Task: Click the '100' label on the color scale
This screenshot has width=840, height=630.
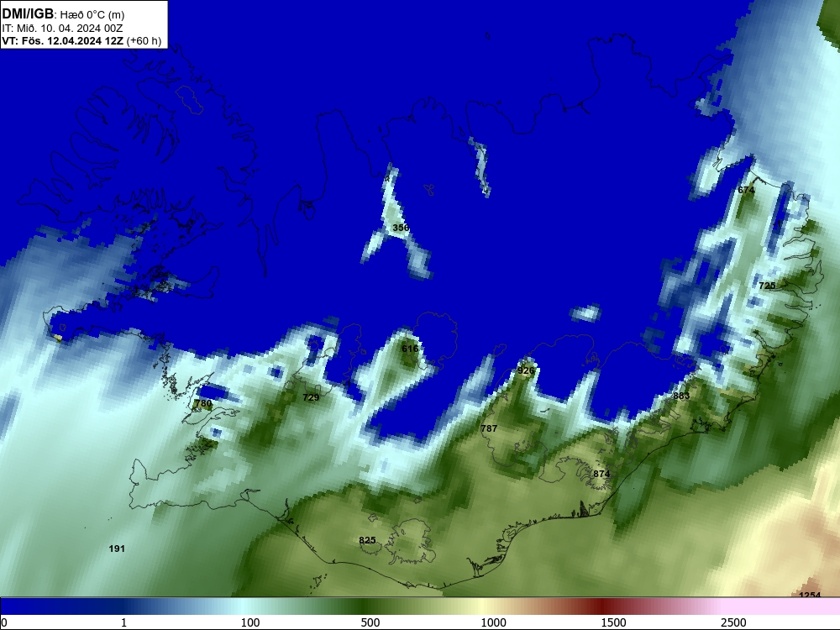Action: point(250,622)
